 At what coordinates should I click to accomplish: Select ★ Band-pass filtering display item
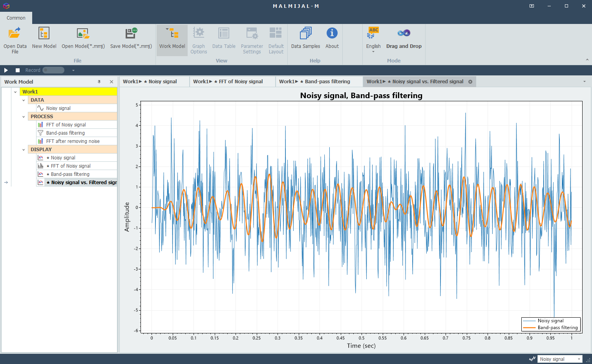(77, 174)
